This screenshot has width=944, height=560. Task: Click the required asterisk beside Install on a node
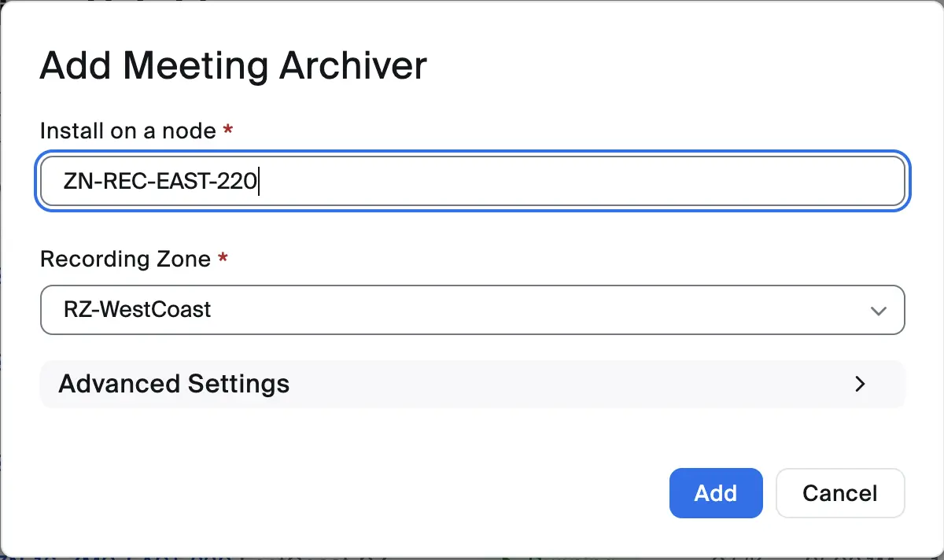point(228,130)
